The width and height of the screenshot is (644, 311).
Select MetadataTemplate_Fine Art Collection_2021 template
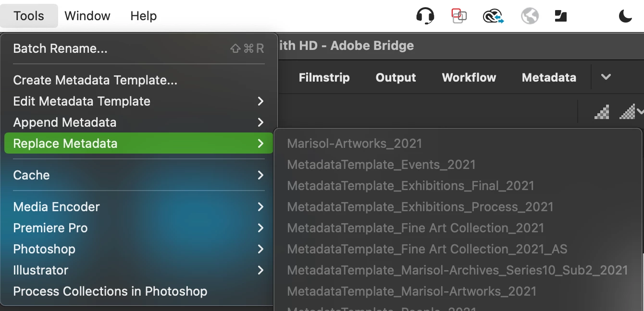click(x=458, y=228)
